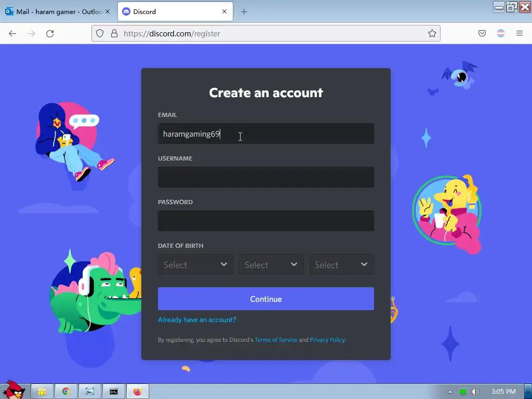Image resolution: width=532 pixels, height=399 pixels.
Task: Minimize the Firefox window
Action: [x=499, y=7]
